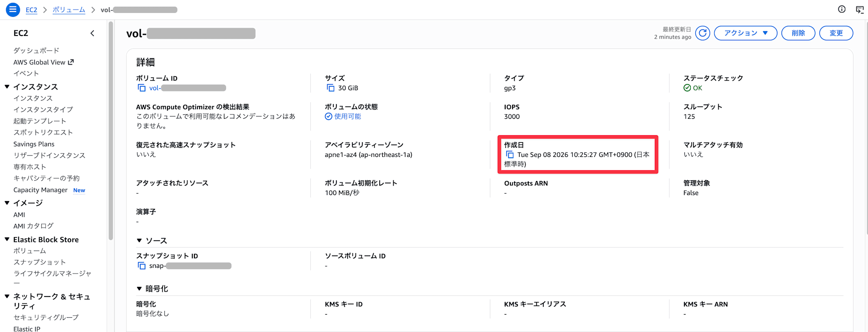
Task: Click the 使用可能 volume state link
Action: (348, 116)
